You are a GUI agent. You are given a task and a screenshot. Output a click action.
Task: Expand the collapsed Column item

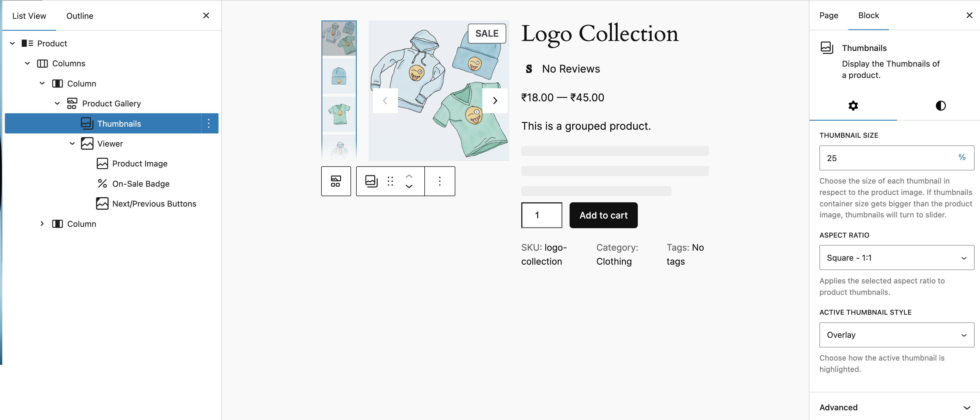pyautogui.click(x=42, y=224)
